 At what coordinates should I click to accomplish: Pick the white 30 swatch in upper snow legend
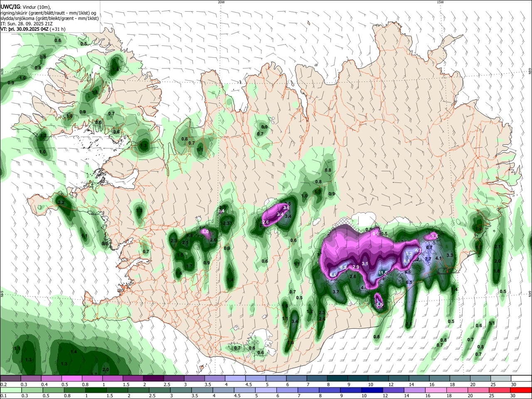coord(521,379)
